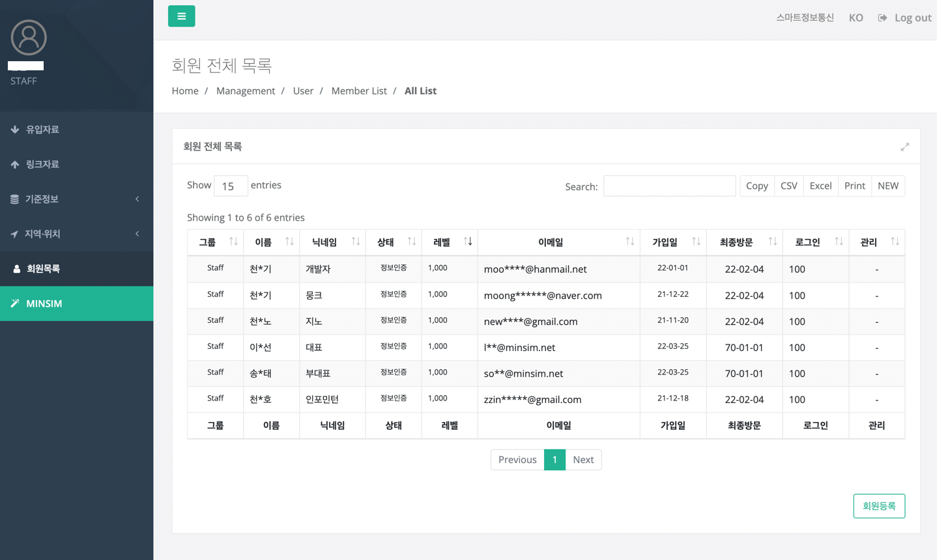Export the table as CSV
This screenshot has width=948, height=560.
tap(789, 186)
